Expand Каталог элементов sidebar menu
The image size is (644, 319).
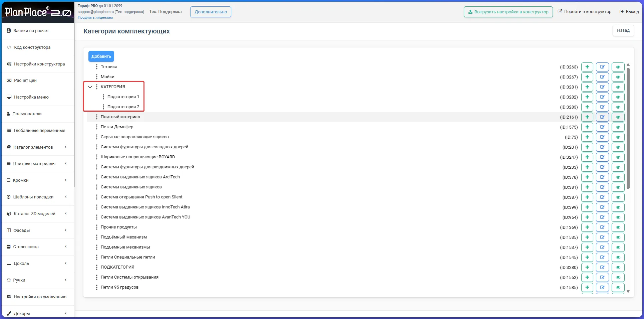coord(38,147)
